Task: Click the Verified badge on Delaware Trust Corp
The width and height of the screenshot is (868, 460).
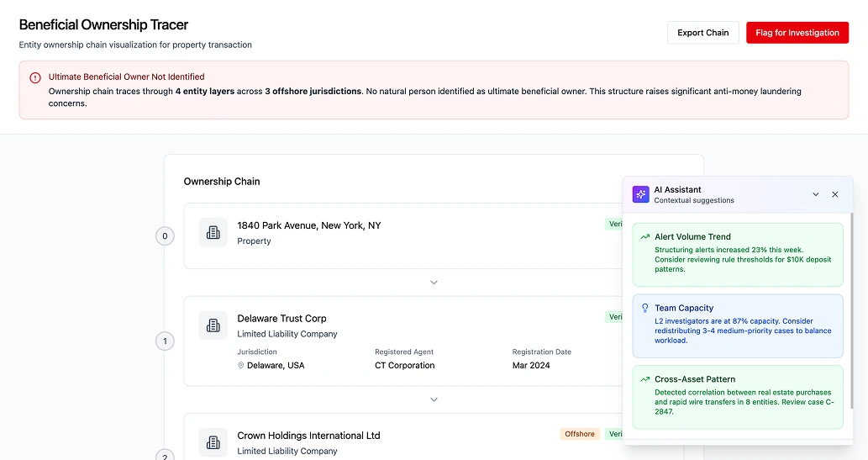Action: [614, 317]
